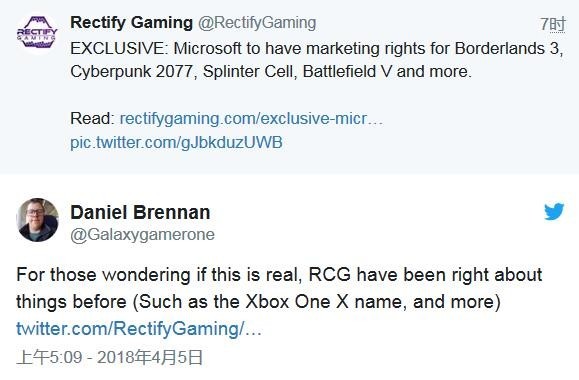Click the @Galaxygamerone handle

click(x=143, y=235)
